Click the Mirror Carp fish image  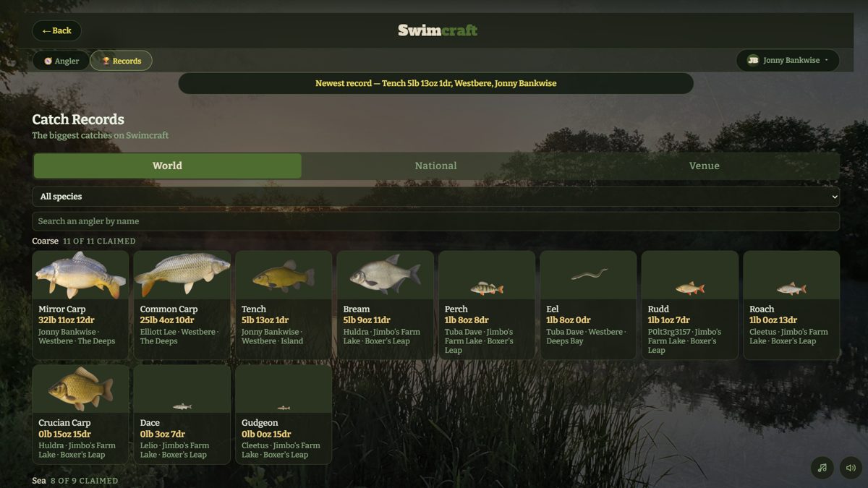click(80, 275)
